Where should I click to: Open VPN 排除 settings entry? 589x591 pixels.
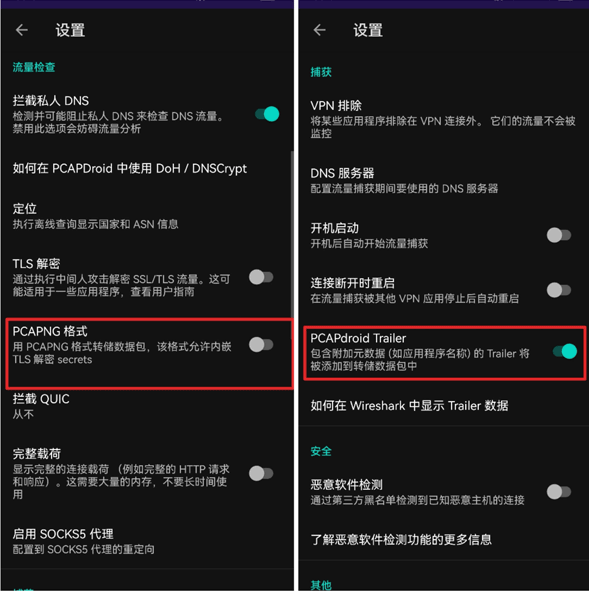pos(444,118)
